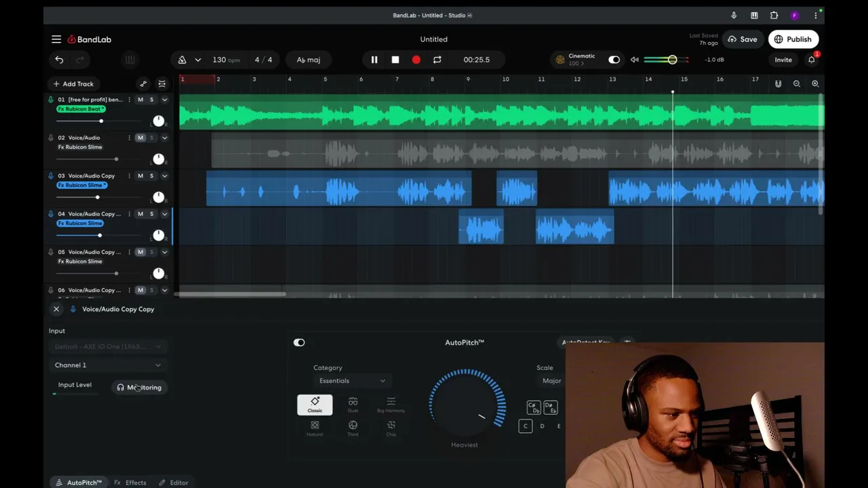
Task: Open the Essentials category dropdown
Action: 352,381
